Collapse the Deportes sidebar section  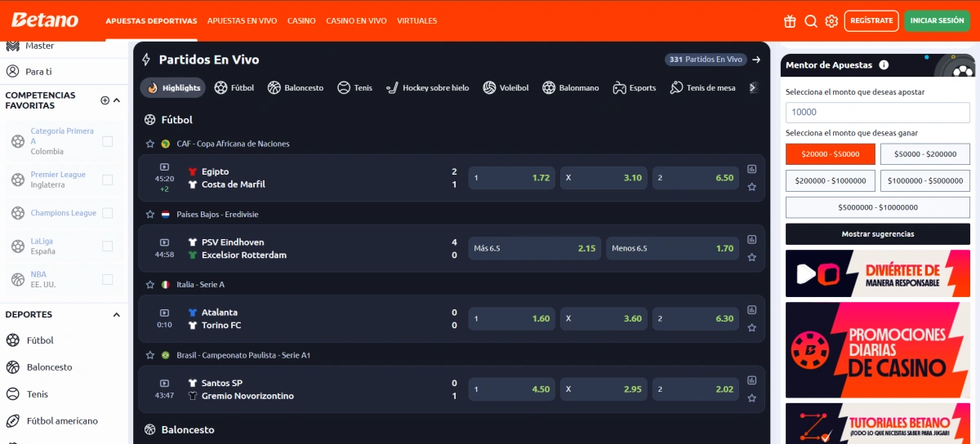pos(117,314)
